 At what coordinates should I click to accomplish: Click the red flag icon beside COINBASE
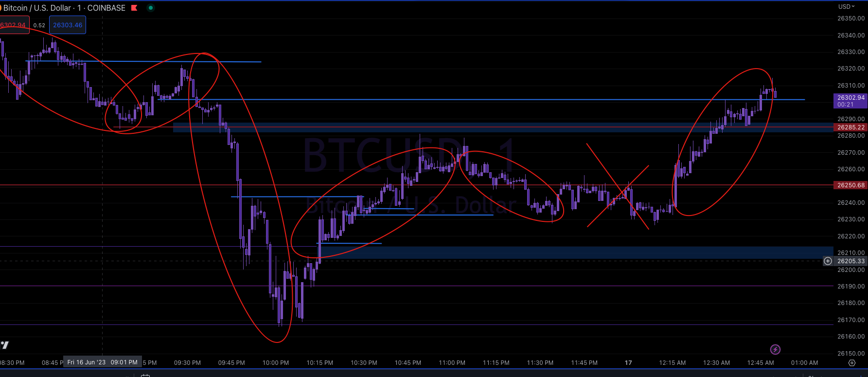pyautogui.click(x=134, y=8)
